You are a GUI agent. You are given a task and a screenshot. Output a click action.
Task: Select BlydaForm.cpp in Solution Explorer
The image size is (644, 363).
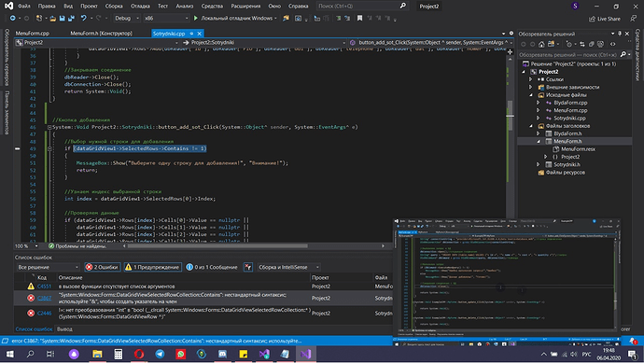[570, 103]
